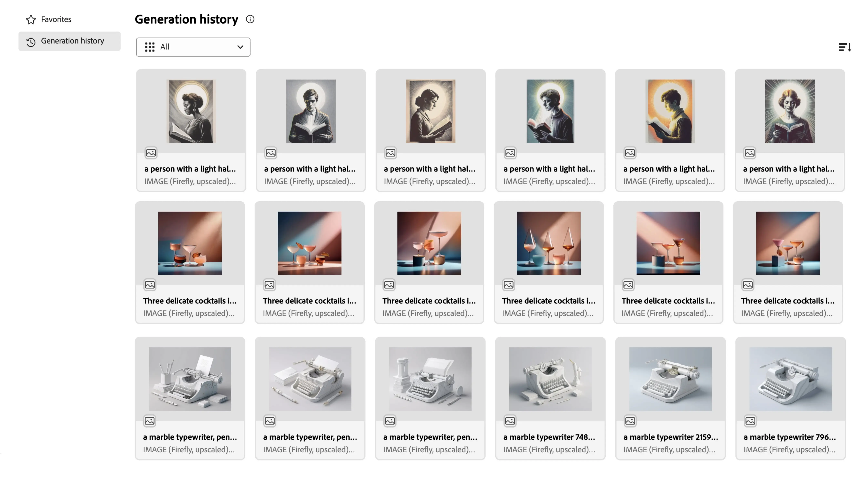Open the 'a marble typewriter 2159...' title link
868x496 pixels.
670,437
